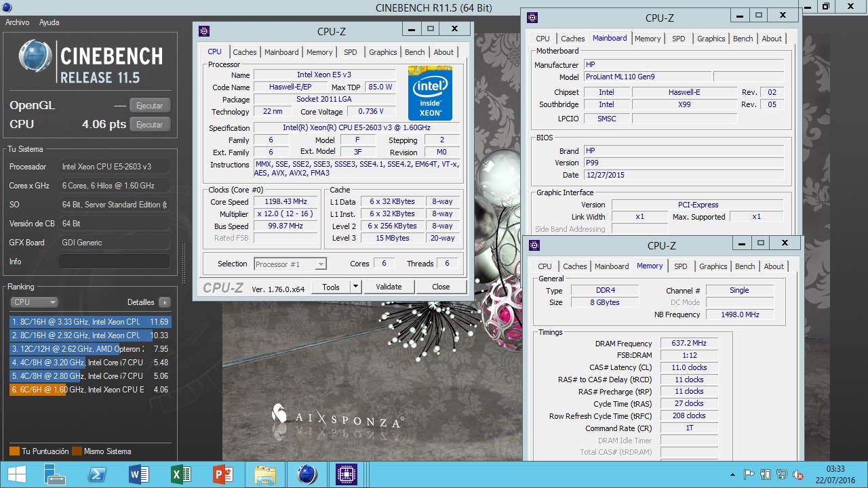Click the Cinebench title bar app icon
The height and width of the screenshot is (488, 868).
[7, 7]
